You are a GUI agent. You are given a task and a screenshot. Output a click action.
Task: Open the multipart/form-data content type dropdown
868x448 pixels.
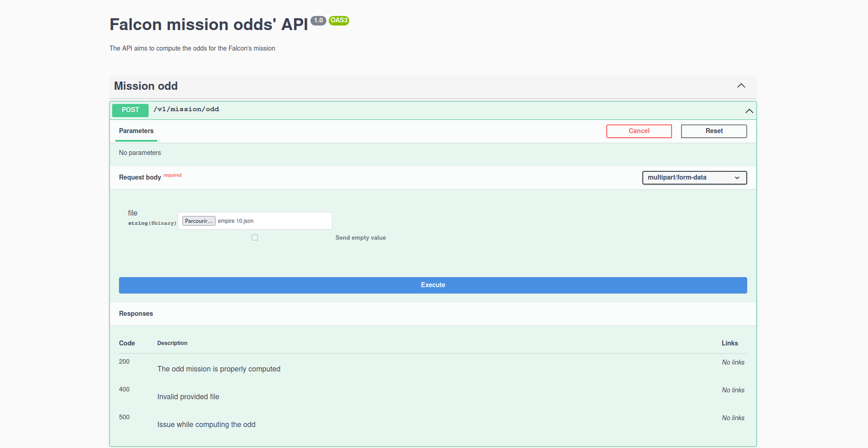click(694, 178)
